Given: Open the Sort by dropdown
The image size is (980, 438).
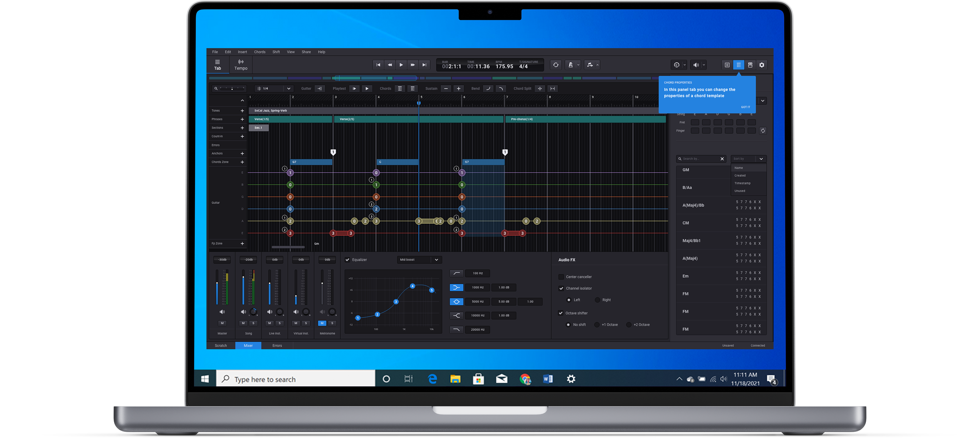Looking at the screenshot, I should (x=748, y=159).
